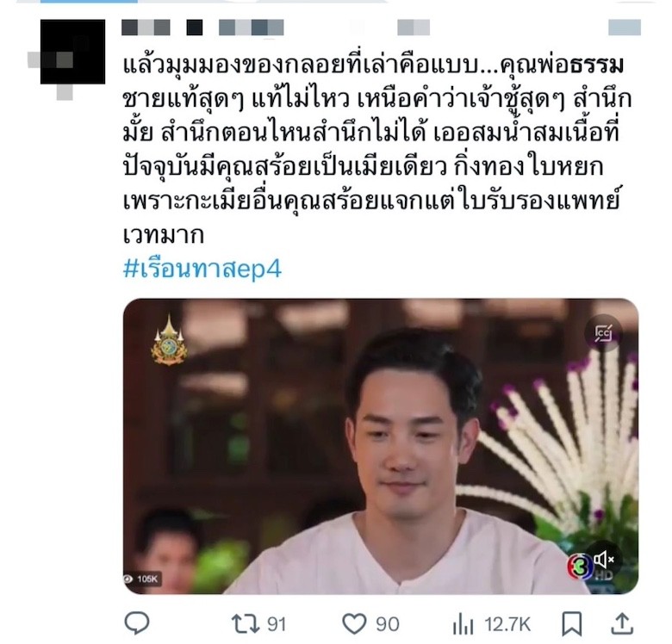Retweet the post with 91 reposts
The image size is (672, 644).
[246, 624]
